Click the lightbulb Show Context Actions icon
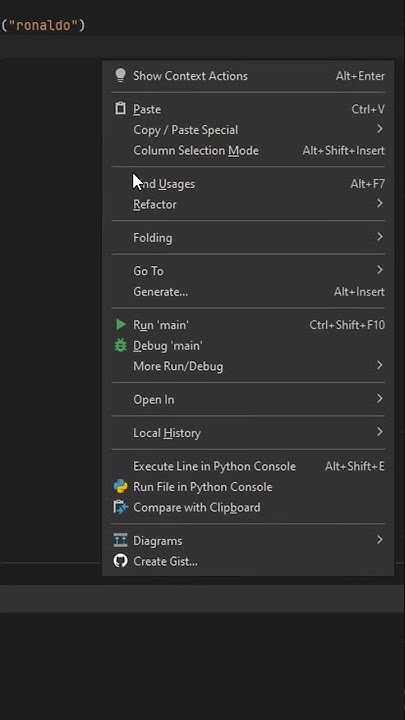 120,76
